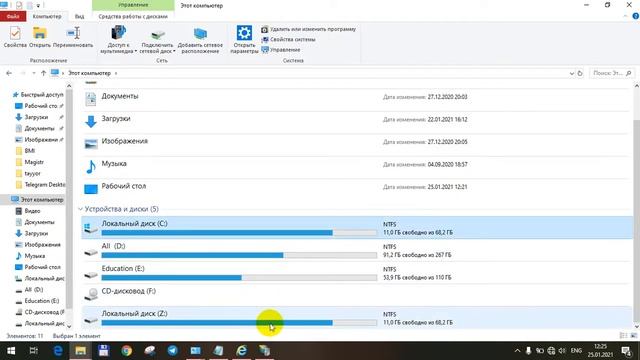Click the sidebar scroll-down arrow

[x=69, y=326]
